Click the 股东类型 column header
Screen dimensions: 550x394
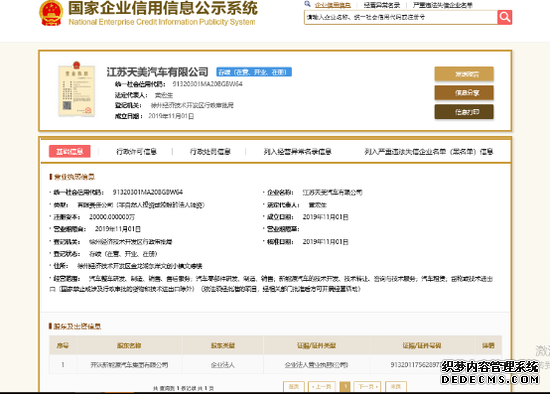point(223,346)
